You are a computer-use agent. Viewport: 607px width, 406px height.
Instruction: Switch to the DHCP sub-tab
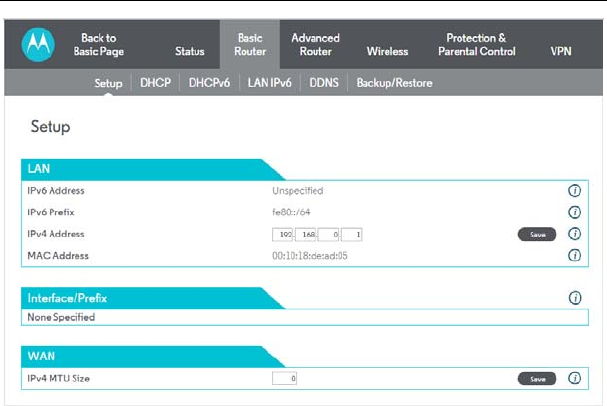(x=155, y=83)
